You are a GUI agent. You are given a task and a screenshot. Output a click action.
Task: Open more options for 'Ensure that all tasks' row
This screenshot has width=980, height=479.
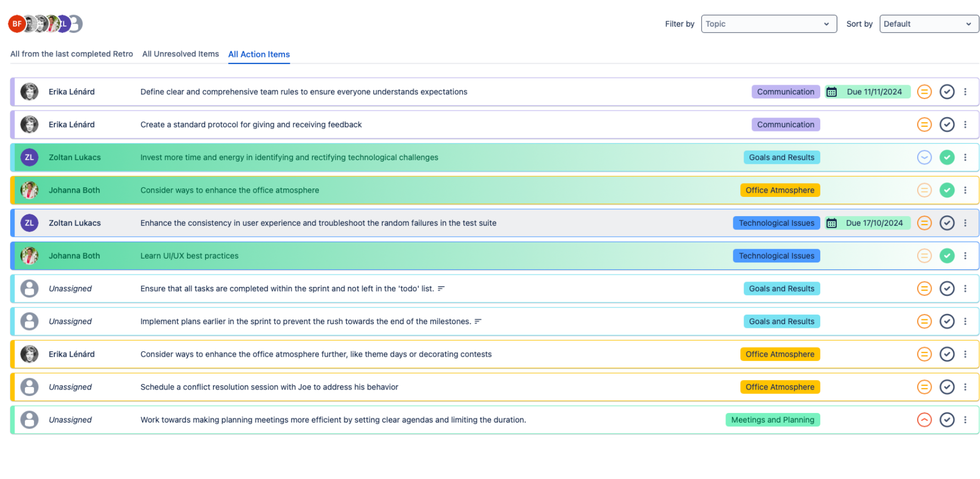[x=965, y=288]
